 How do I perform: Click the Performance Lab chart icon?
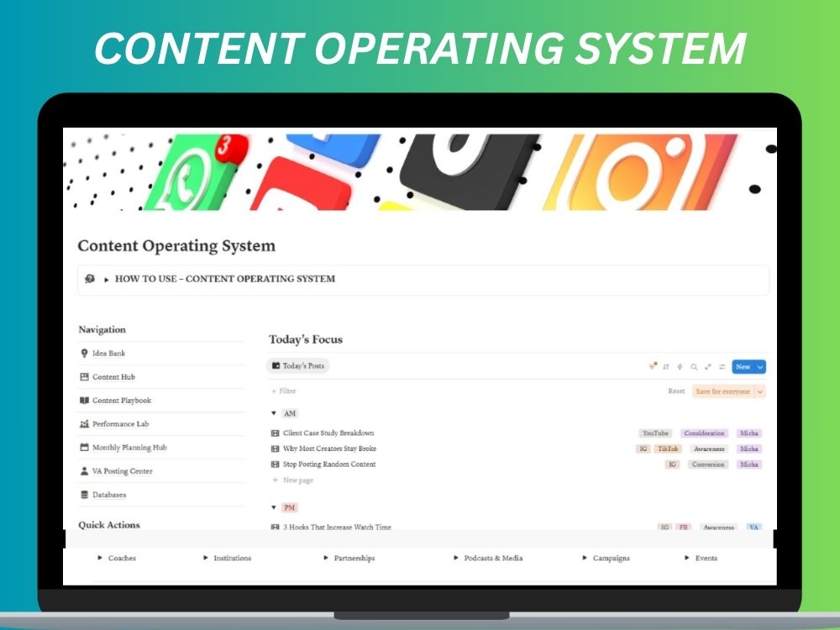84,423
